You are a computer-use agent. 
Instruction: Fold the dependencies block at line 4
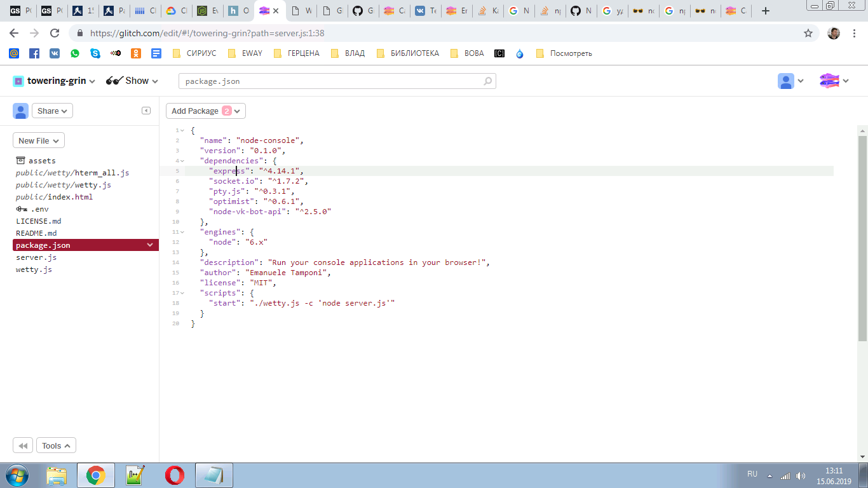[x=182, y=161]
